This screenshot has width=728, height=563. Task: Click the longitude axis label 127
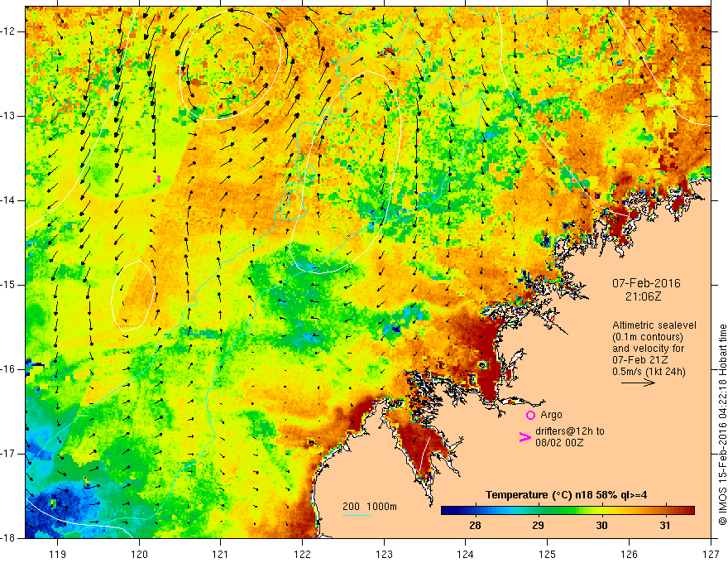[711, 554]
